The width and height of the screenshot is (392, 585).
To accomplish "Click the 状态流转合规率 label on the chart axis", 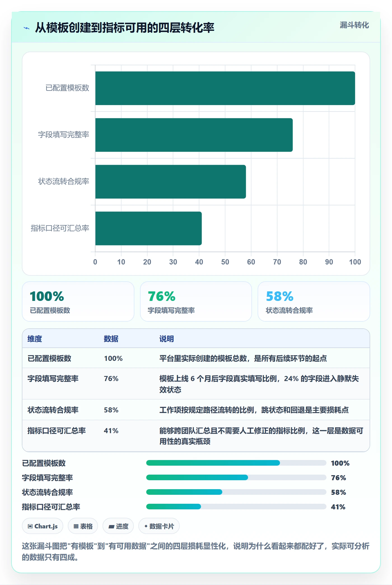I will click(x=64, y=182).
